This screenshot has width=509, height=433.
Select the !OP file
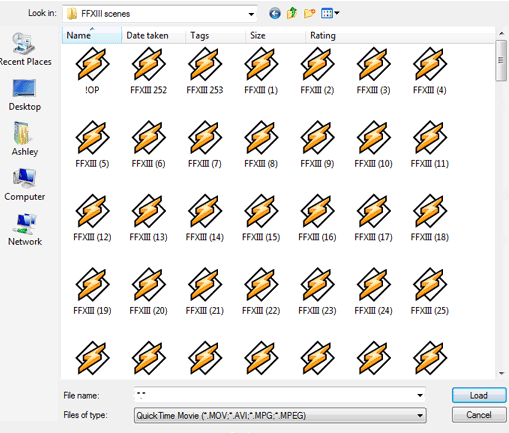[x=92, y=71]
